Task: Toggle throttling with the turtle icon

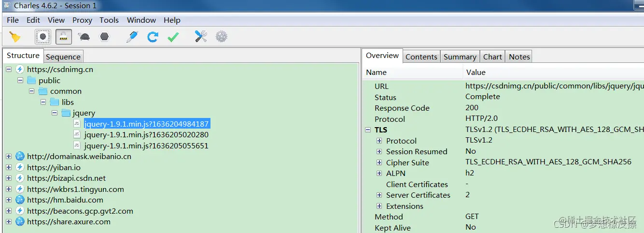Action: 84,37
